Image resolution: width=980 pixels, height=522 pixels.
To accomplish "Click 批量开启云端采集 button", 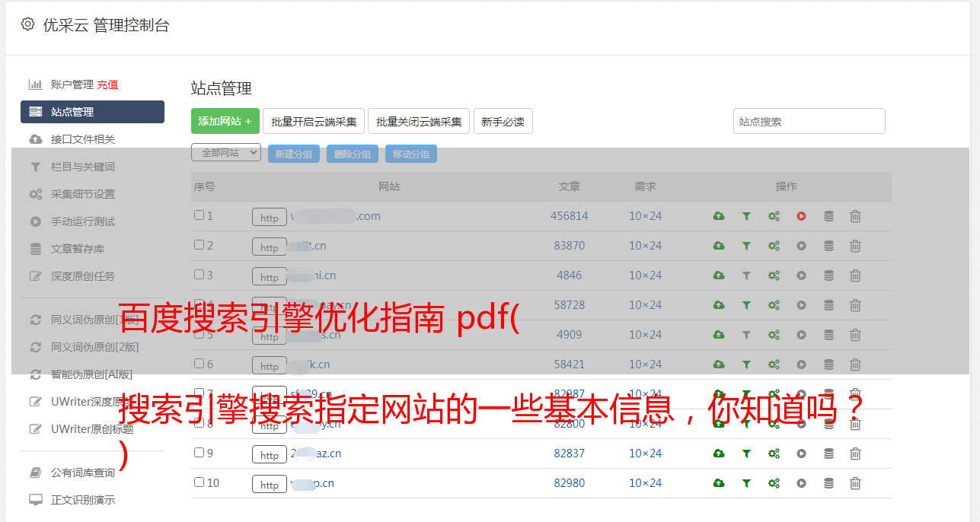I will pyautogui.click(x=314, y=121).
